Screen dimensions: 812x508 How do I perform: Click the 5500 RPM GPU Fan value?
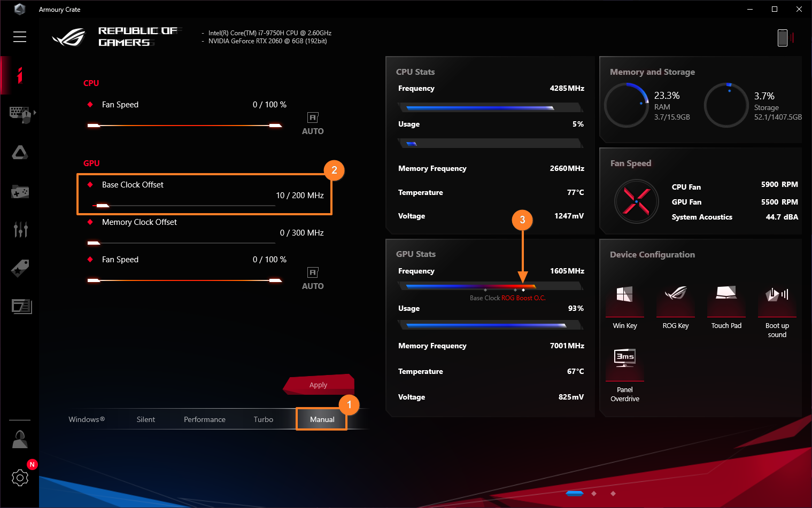(x=779, y=202)
